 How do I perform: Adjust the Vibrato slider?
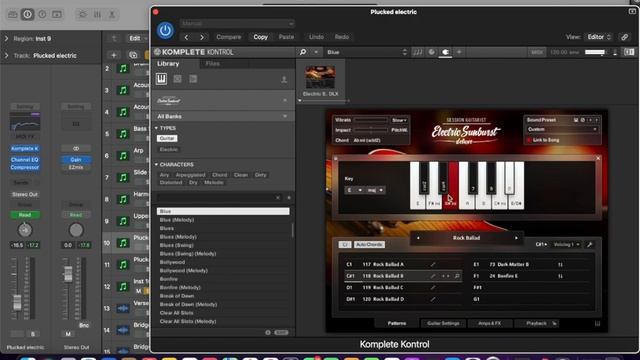(371, 120)
